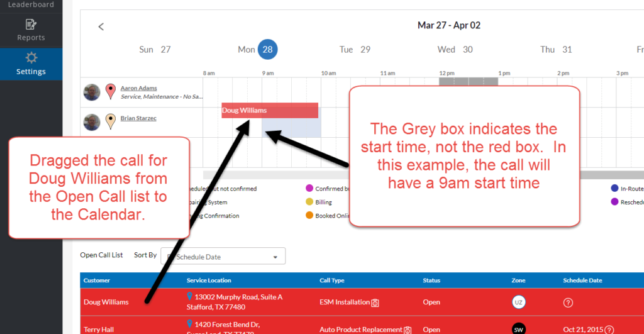This screenshot has height=334, width=644.
Task: Select Tue 29 in the week header
Action: (355, 50)
